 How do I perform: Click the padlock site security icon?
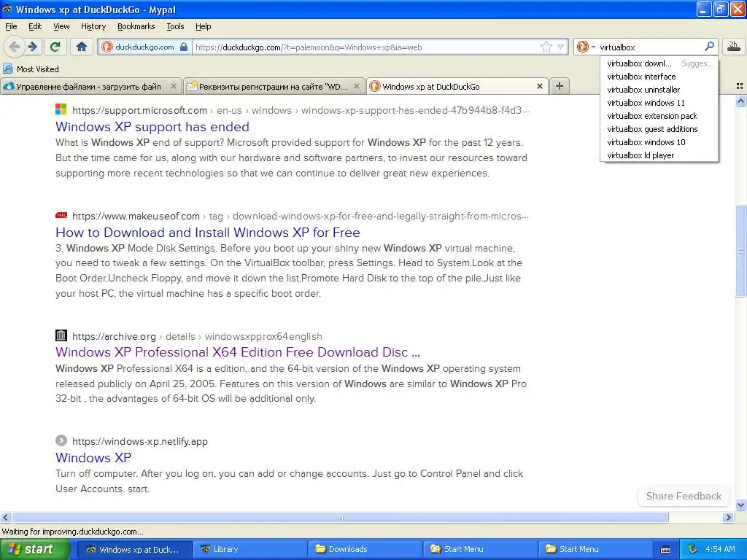184,47
